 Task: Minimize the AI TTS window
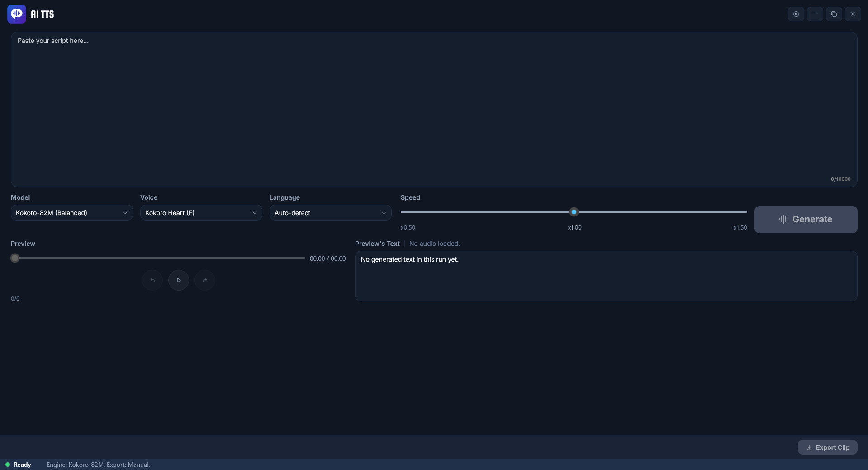(815, 14)
